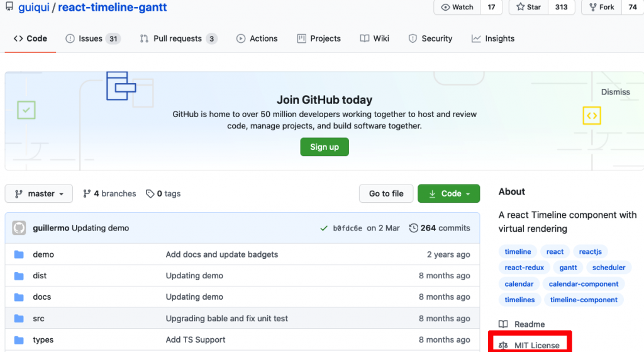Open the react-timeline-gantt repository link
The image size is (644, 352).
[112, 8]
